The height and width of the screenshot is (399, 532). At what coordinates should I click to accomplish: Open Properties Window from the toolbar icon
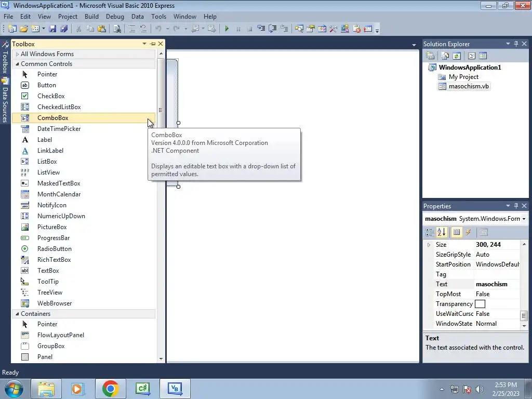311,29
